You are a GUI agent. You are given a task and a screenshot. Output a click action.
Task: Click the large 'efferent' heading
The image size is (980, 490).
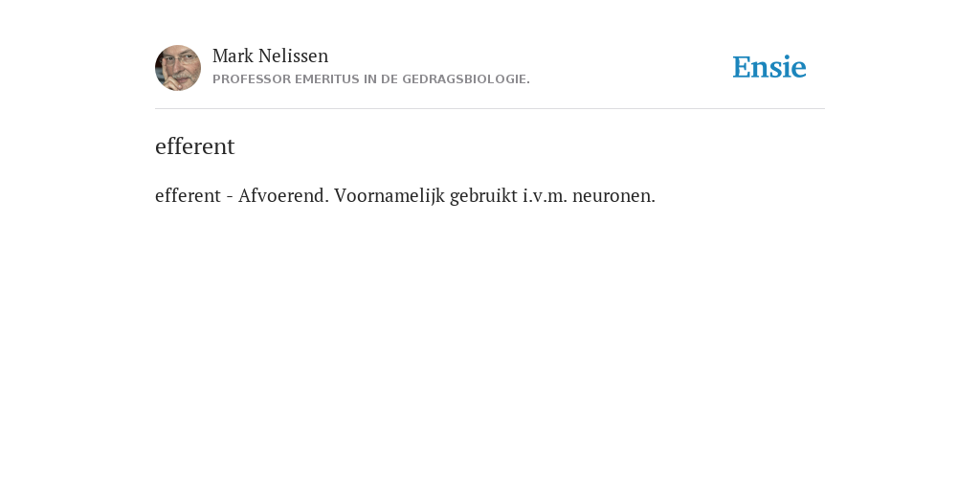[194, 146]
